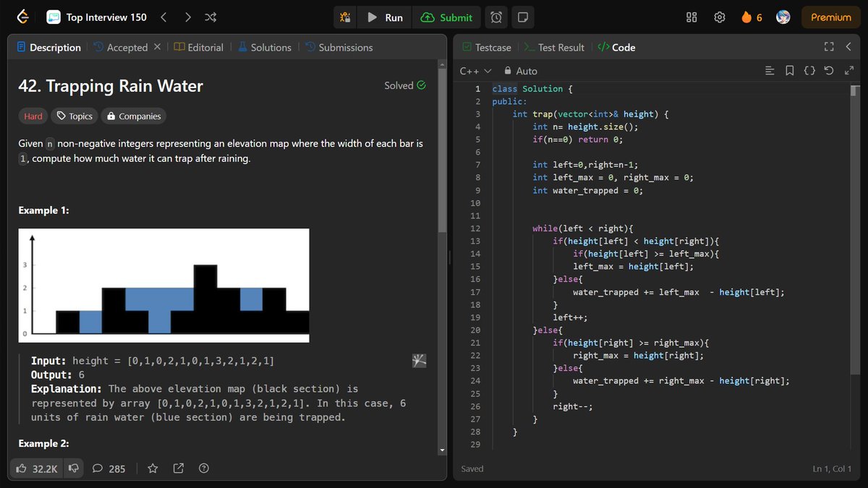Expand the Topics tag
This screenshot has height=488, width=868.
pyautogui.click(x=75, y=116)
